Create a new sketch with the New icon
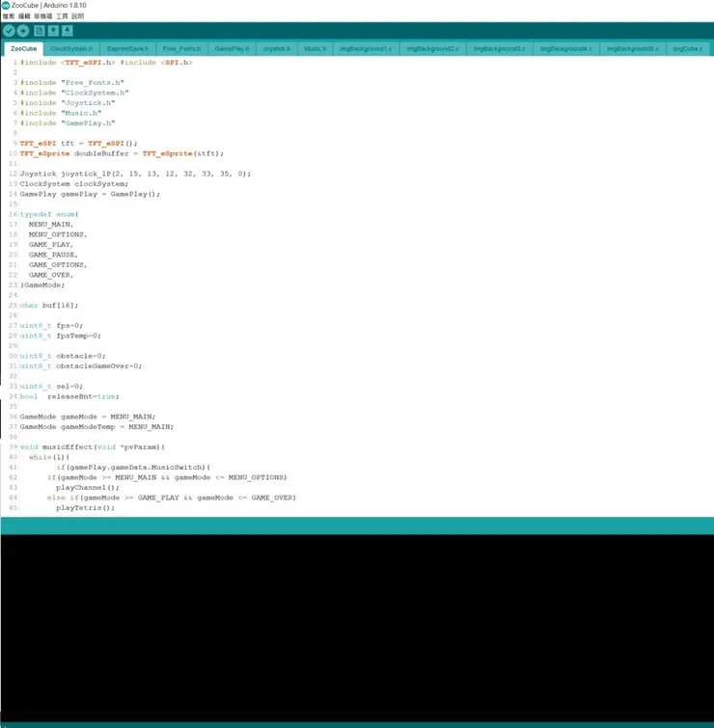714x728 pixels. (40, 31)
